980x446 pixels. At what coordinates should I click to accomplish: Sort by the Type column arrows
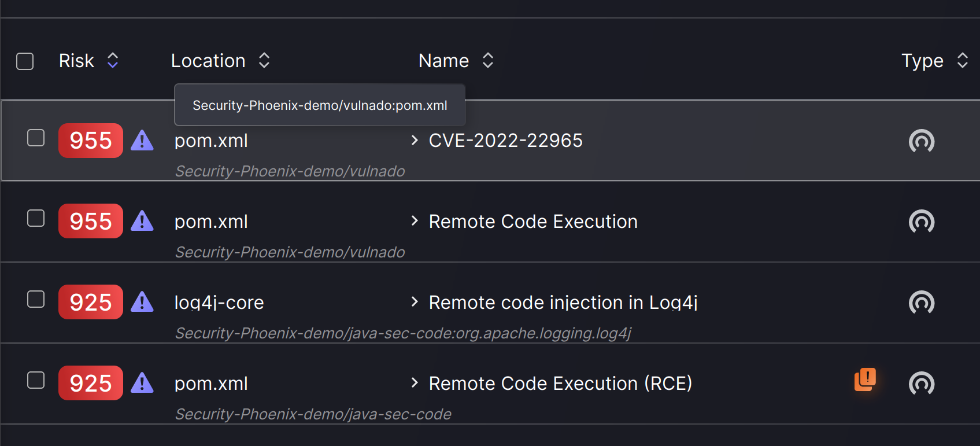pos(962,61)
